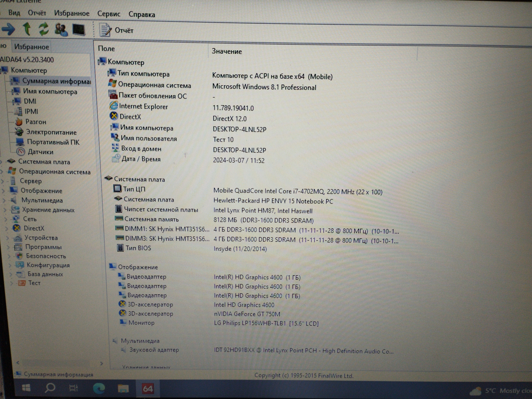532x399 pixels.
Task: Click the users toolbar icon
Action: click(61, 30)
